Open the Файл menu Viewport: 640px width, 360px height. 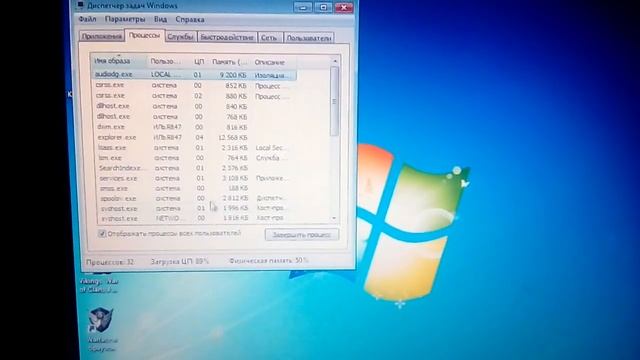pyautogui.click(x=87, y=19)
